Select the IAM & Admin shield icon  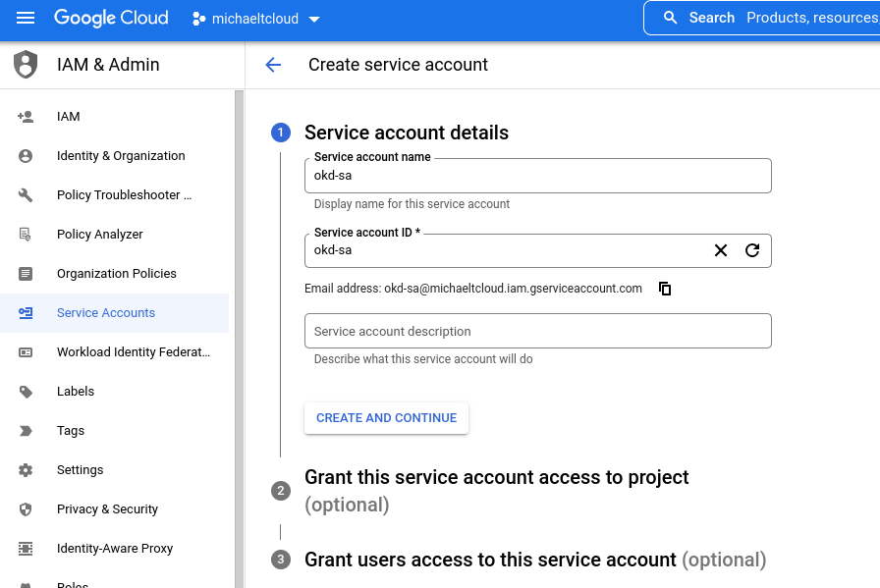[x=25, y=65]
